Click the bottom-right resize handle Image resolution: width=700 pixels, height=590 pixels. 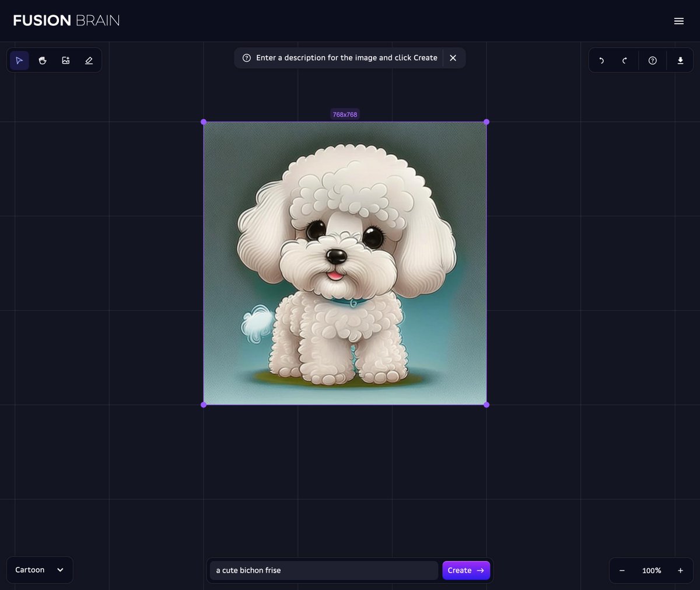487,404
